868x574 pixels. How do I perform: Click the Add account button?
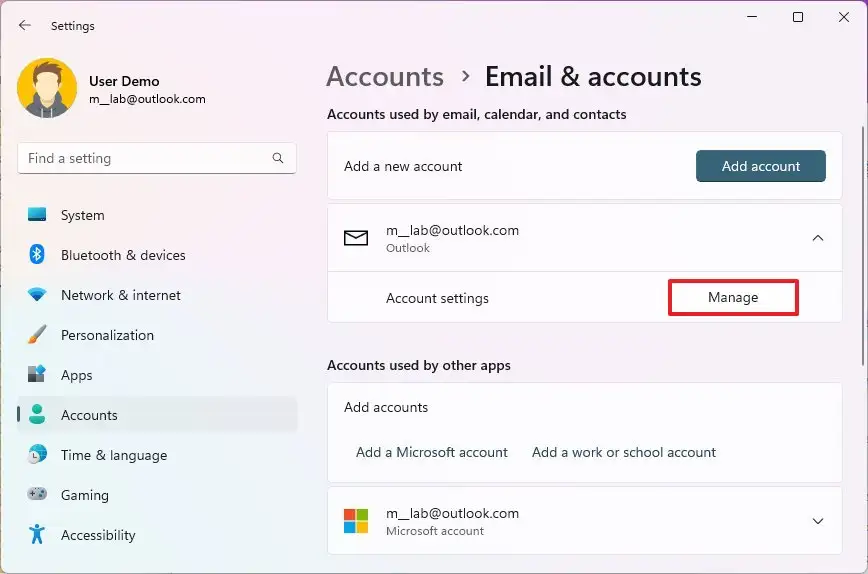click(x=761, y=166)
